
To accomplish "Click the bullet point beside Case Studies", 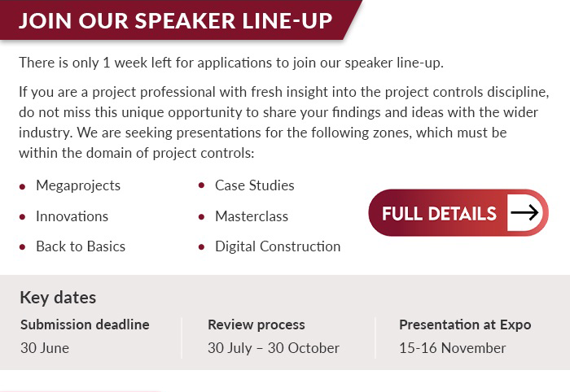I will pos(201,186).
